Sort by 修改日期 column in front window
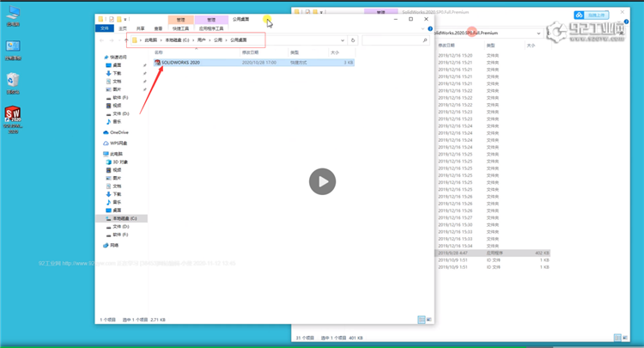 [x=250, y=52]
